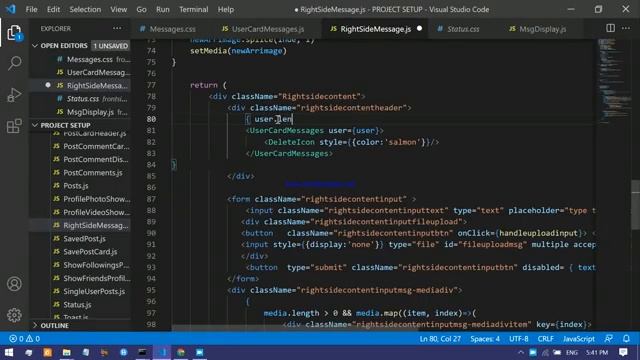This screenshot has width=640, height=360.
Task: Click the errors and warnings status indicator
Action: [24, 339]
